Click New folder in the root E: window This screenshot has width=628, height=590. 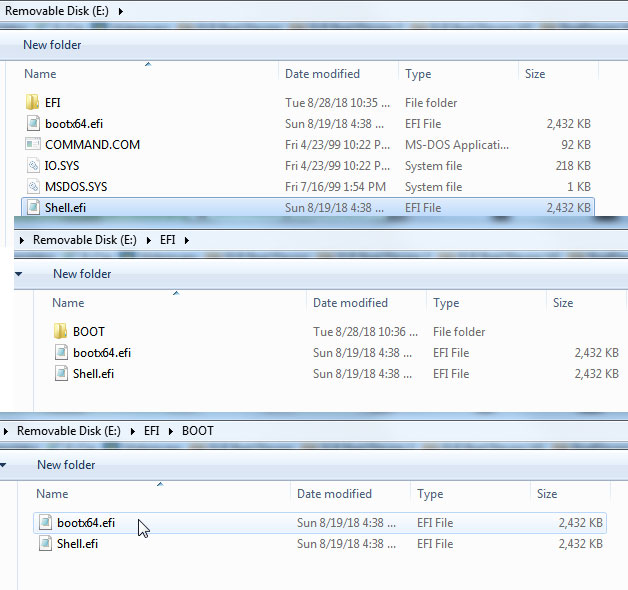pyautogui.click(x=52, y=45)
